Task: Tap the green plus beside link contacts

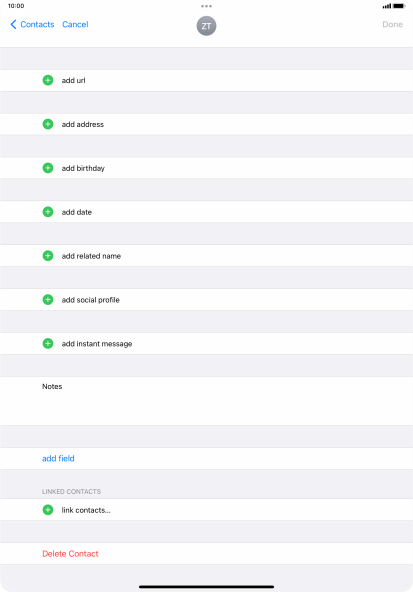Action: tap(48, 510)
